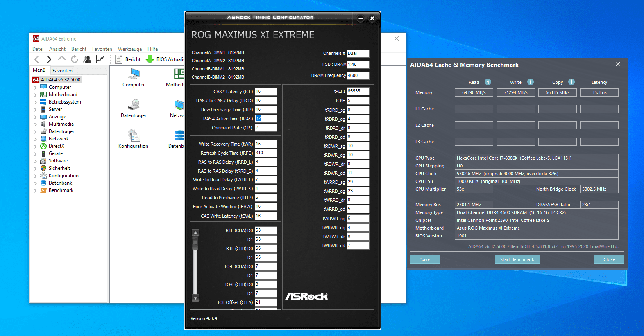Expand the Betriebssystem tree node
644x336 pixels.
[x=35, y=102]
